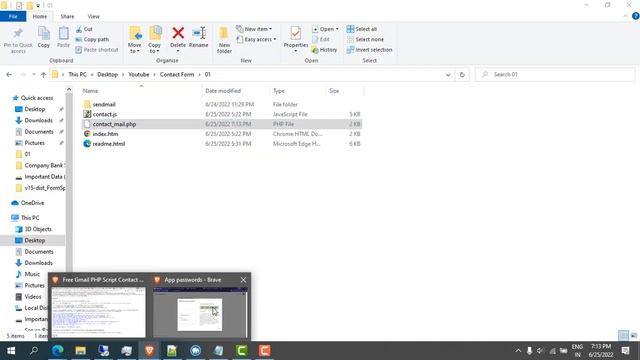Select the contact.js file

[105, 114]
